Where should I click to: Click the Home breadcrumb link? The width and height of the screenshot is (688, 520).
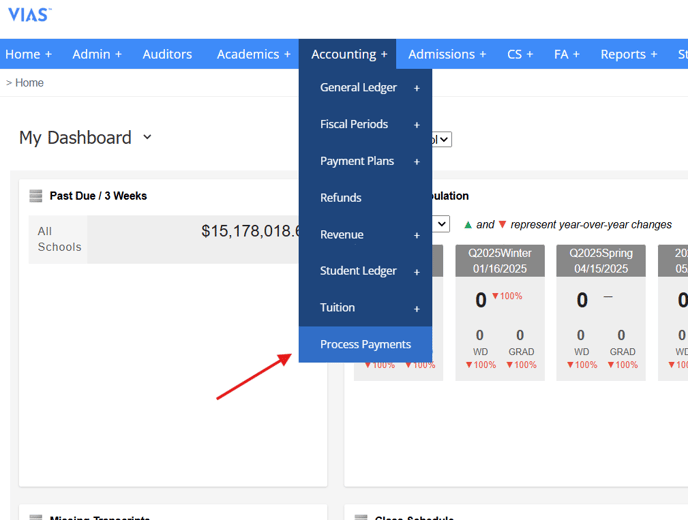coord(29,83)
